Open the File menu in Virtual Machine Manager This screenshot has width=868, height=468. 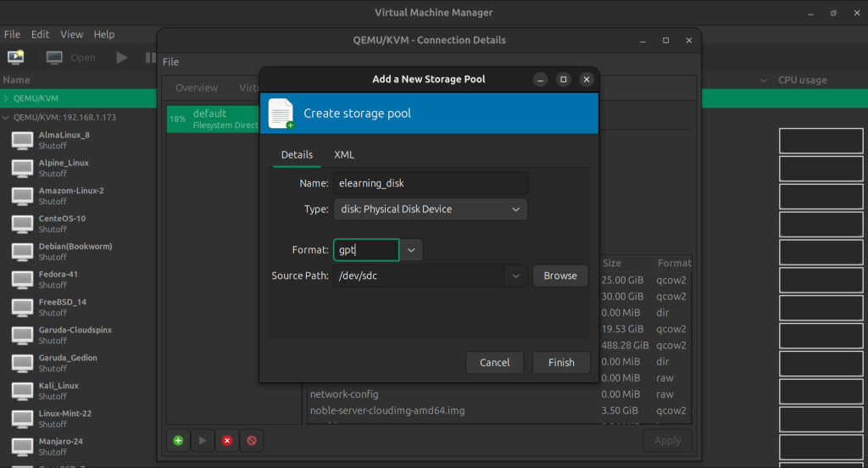pos(12,35)
